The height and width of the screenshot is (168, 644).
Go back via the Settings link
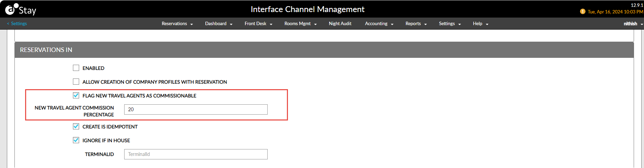point(17,23)
